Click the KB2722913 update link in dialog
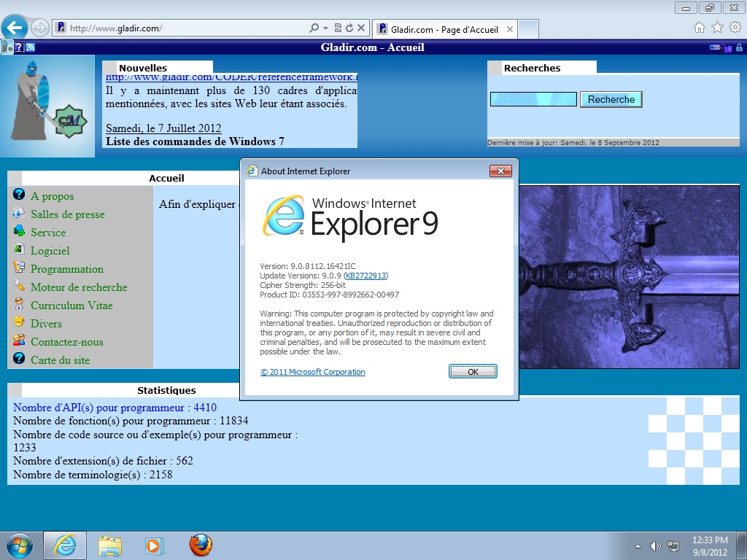This screenshot has width=747, height=560. pyautogui.click(x=365, y=276)
